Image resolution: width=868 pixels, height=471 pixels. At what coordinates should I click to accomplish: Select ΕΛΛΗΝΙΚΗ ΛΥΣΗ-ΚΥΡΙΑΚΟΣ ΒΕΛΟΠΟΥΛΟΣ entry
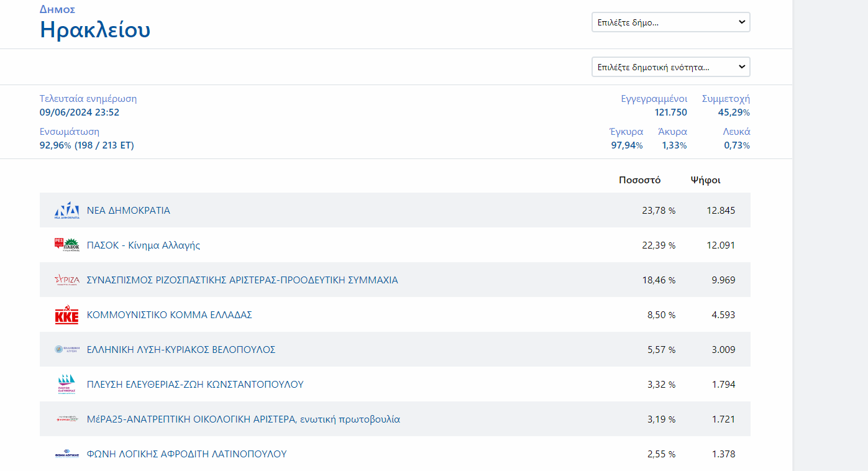pyautogui.click(x=181, y=350)
